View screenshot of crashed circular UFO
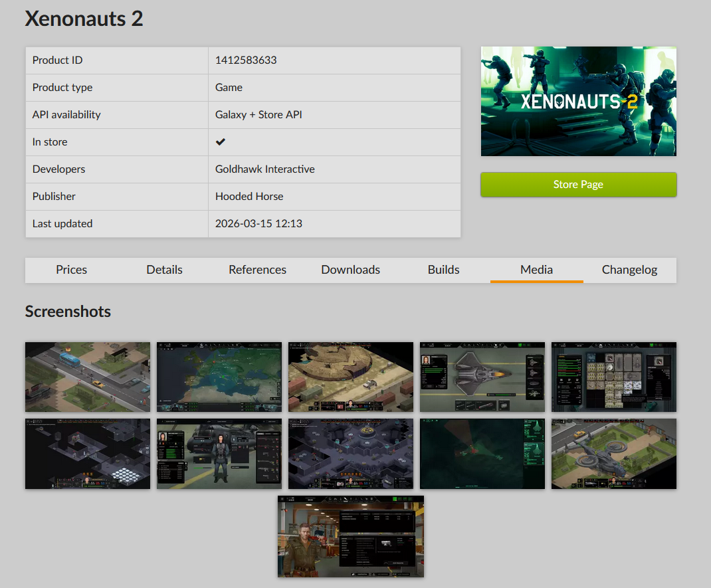Viewport: 711px width, 588px height. click(351, 377)
